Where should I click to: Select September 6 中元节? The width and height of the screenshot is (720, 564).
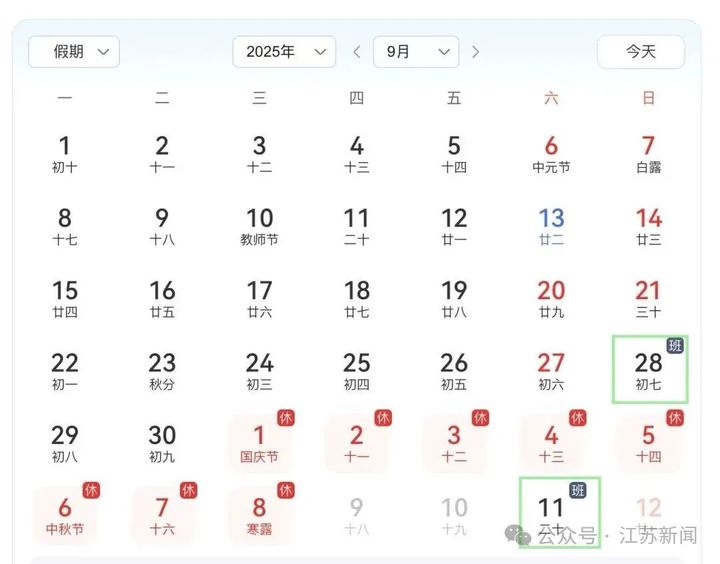pyautogui.click(x=551, y=154)
